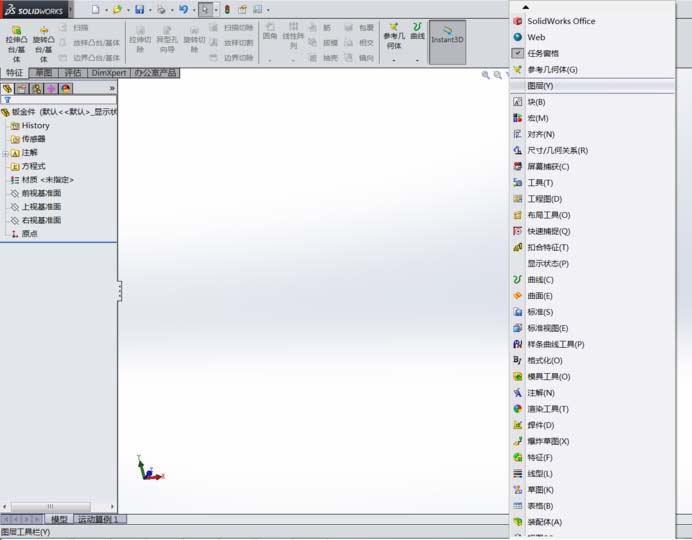Open dropdown arrow next to Open icon
Screen dimensions: 692x540
pos(128,10)
